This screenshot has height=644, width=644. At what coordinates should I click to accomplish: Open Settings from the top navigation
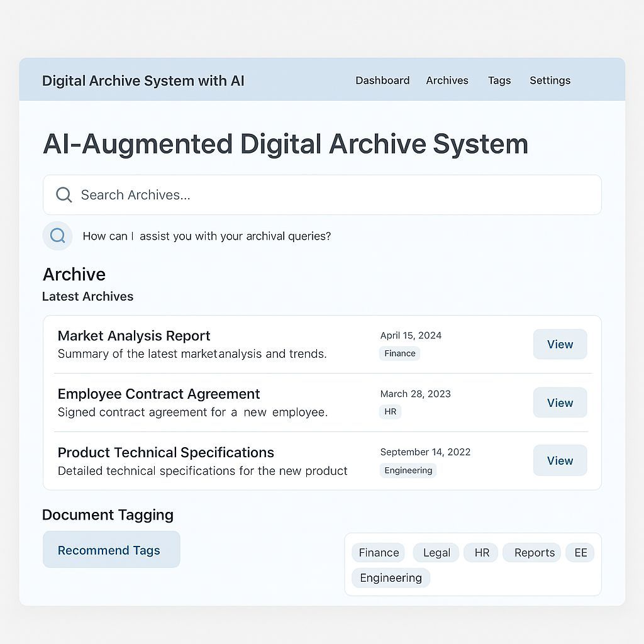(550, 80)
